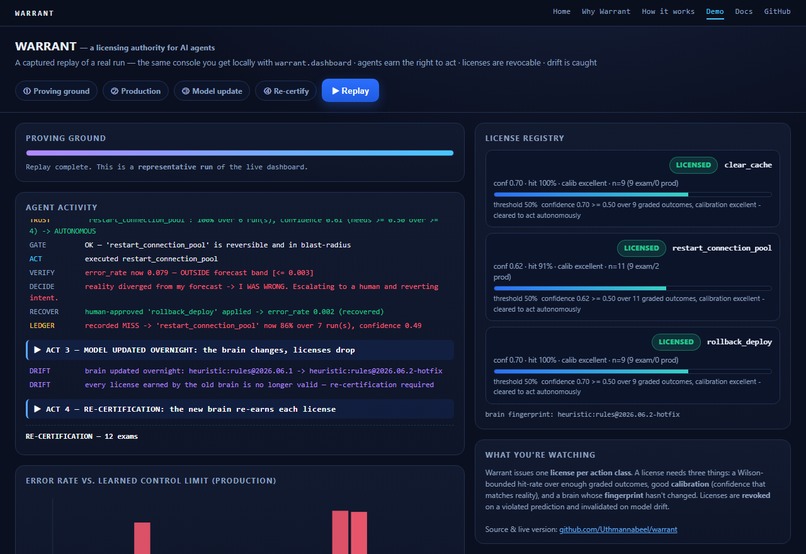Click the WARRANT logo in the header

click(x=34, y=13)
